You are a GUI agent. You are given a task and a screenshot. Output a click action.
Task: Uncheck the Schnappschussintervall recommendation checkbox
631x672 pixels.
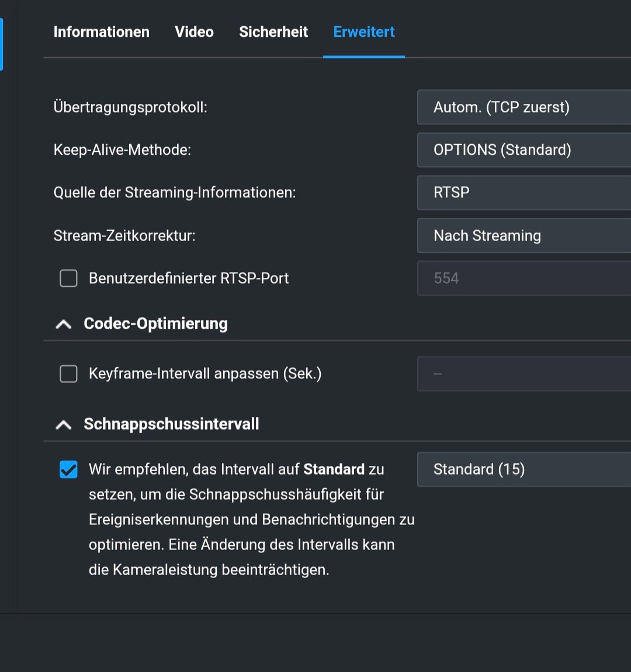(x=68, y=469)
